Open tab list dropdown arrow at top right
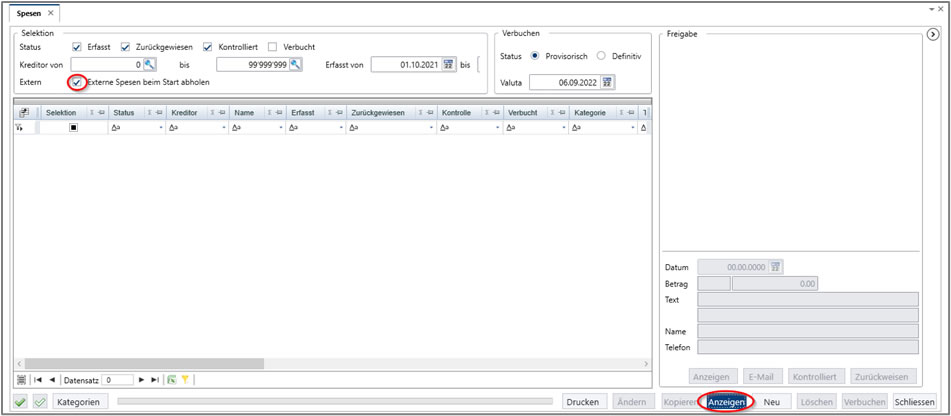This screenshot has width=951, height=416. click(x=932, y=10)
